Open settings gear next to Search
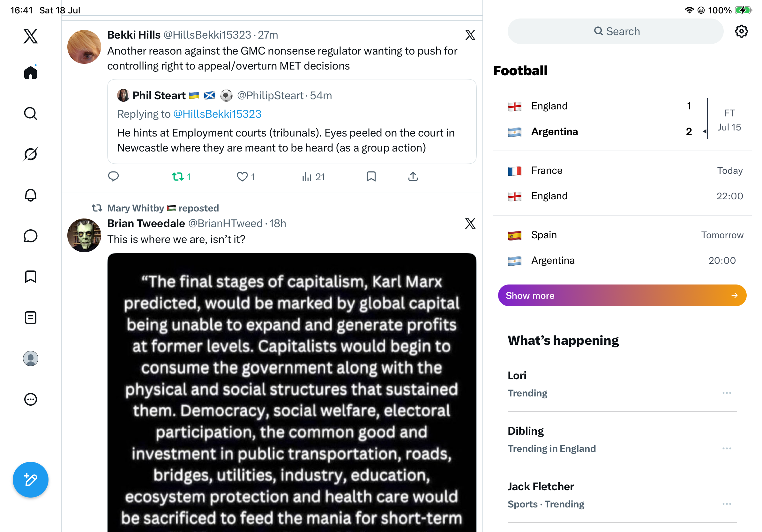The image size is (762, 532). 741,32
